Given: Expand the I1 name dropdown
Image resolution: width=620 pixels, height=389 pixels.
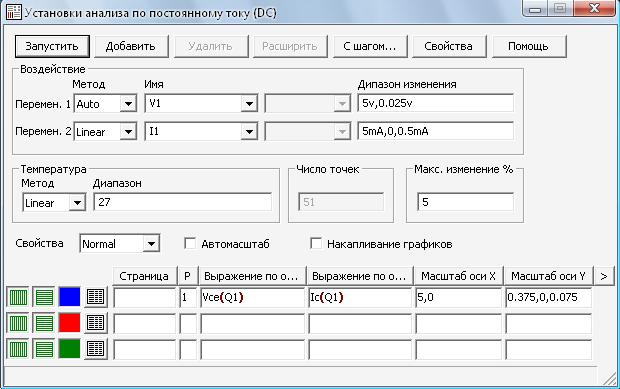Looking at the screenshot, I should [249, 132].
